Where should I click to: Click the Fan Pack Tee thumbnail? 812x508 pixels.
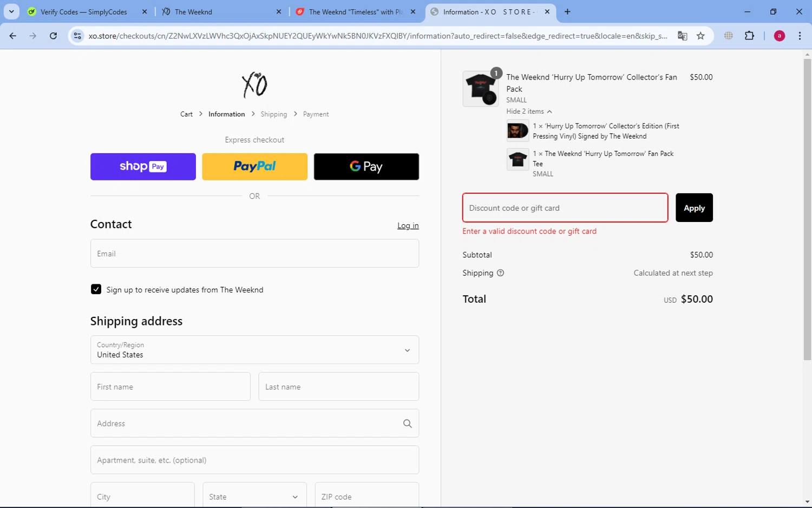(x=518, y=159)
